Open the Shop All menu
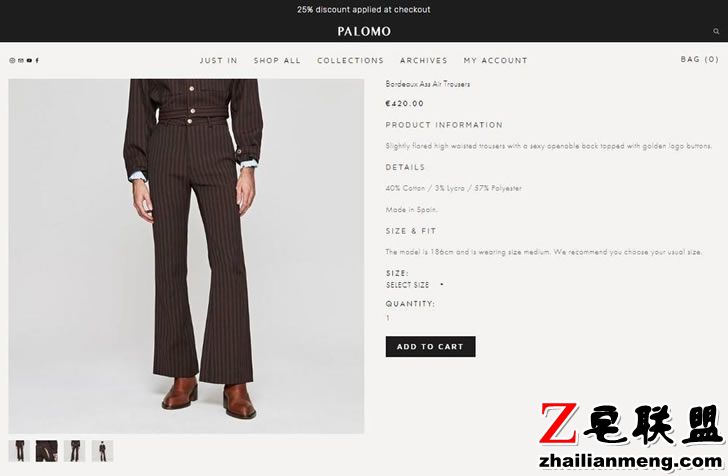This screenshot has height=476, width=728. pos(277,60)
